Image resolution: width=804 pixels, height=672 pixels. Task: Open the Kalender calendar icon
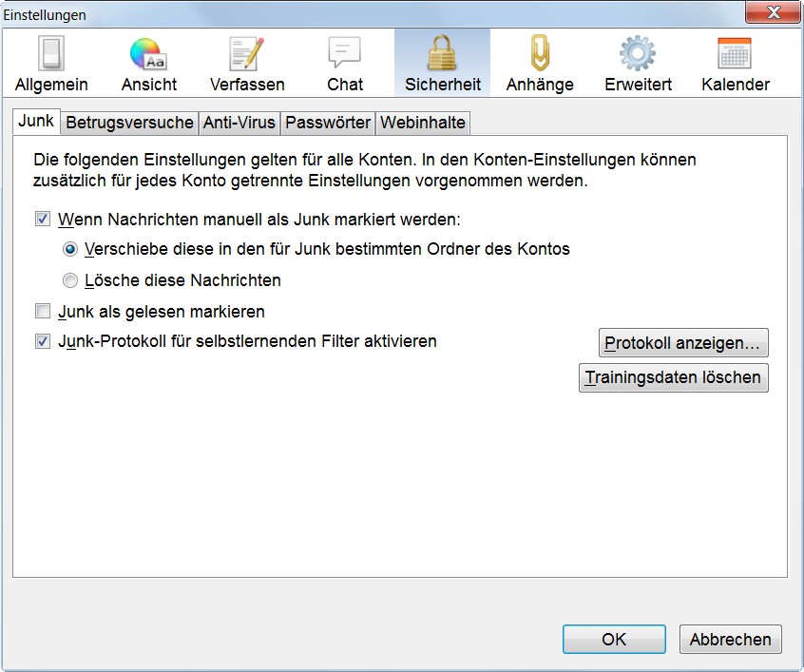[735, 55]
